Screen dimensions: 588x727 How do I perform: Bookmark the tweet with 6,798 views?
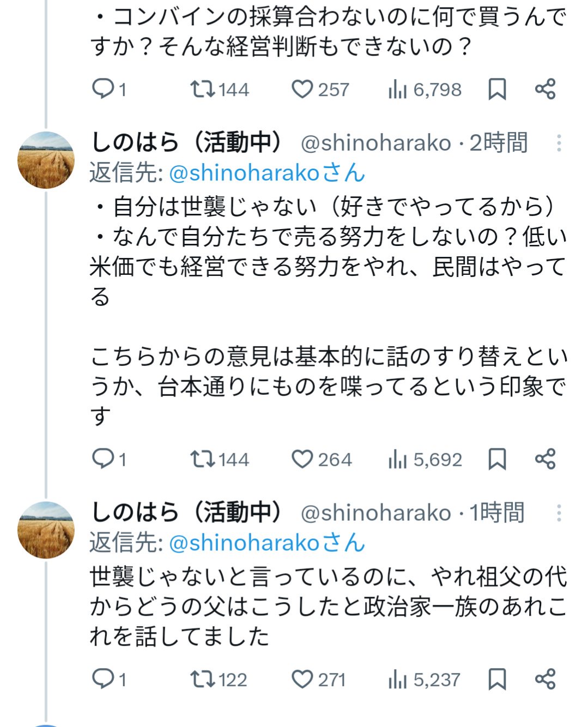pyautogui.click(x=497, y=89)
